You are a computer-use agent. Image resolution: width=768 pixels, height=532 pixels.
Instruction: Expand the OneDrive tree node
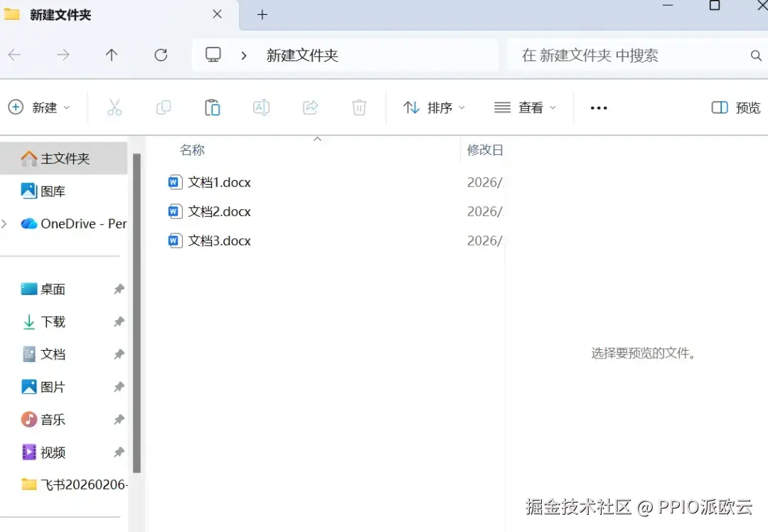click(4, 224)
